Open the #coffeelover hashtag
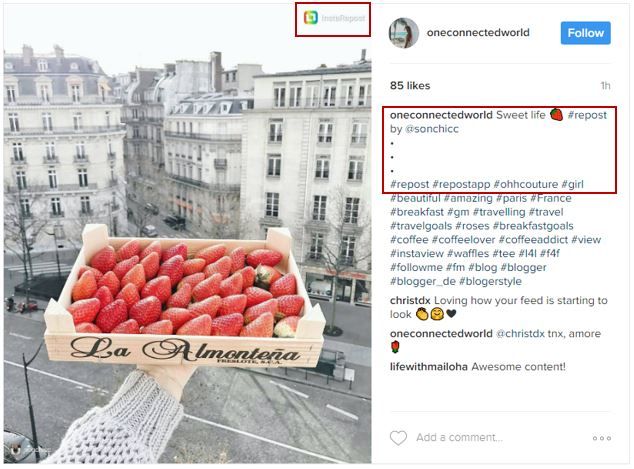The width and height of the screenshot is (634, 469). [x=463, y=240]
